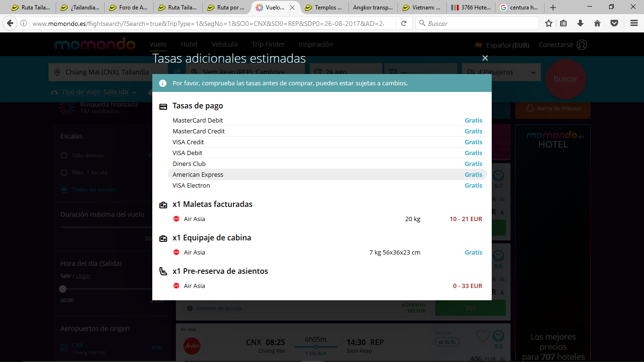Viewport: 644px width, 362px height.
Task: Click Air Asia logo in Pre-reserva de asientos row
Action: (x=176, y=286)
